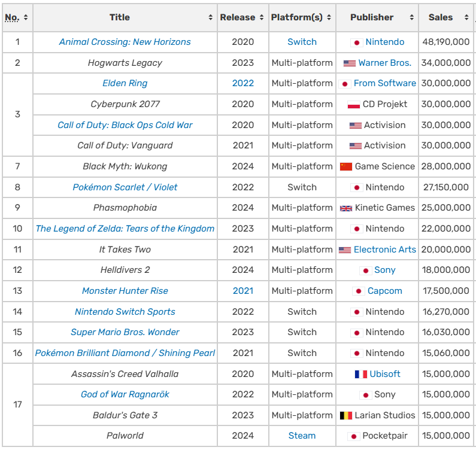Click Japan flag beside Sony in Helldivers 2 row
Screen dimensions: 476x450
tap(365, 270)
